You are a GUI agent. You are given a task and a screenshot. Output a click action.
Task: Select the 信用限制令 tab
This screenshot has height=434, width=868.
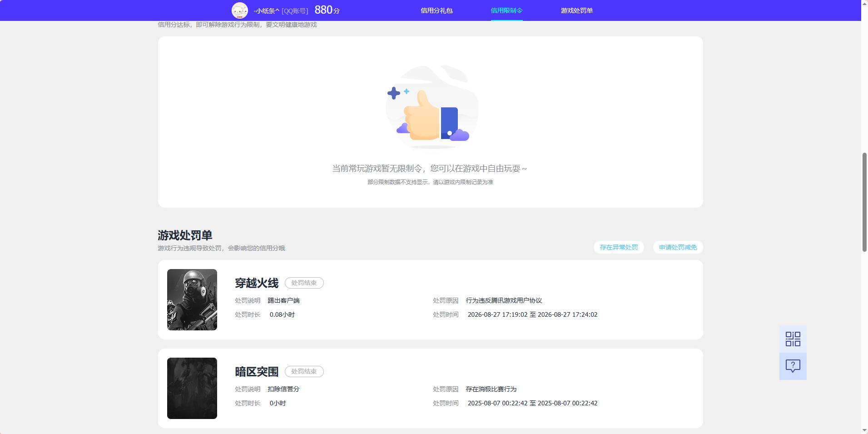pos(506,10)
